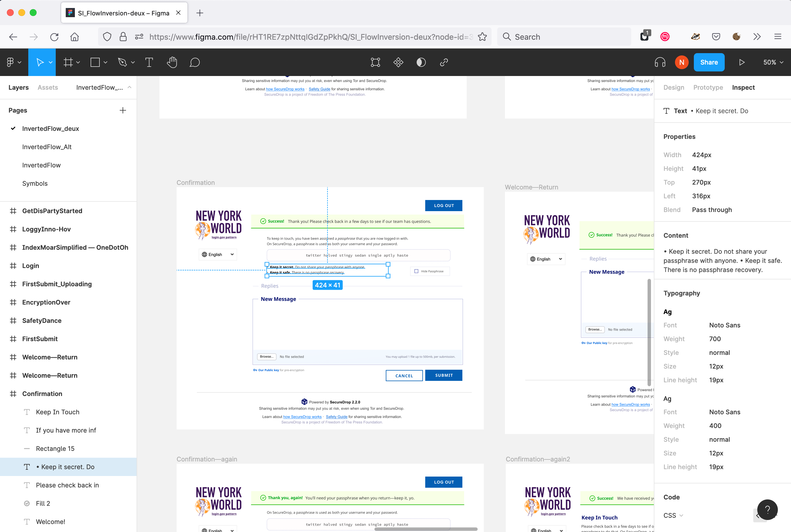Click the Share button

[x=709, y=62]
